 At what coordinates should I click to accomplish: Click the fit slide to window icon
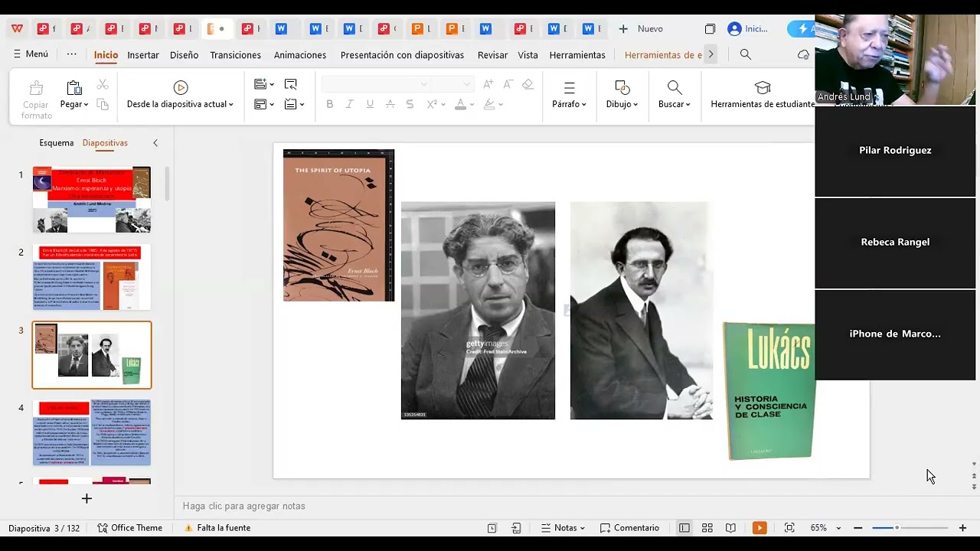(789, 528)
